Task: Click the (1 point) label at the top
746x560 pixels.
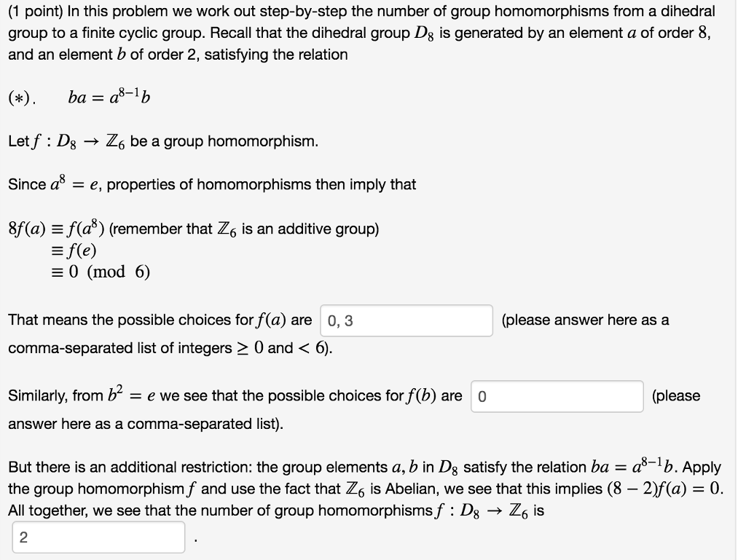Action: (34, 9)
